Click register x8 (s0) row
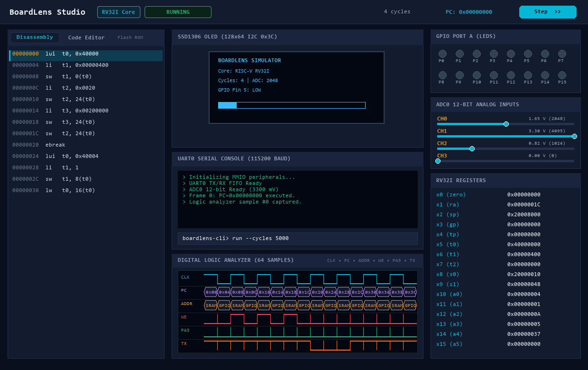The height and width of the screenshot is (370, 588). [505, 274]
